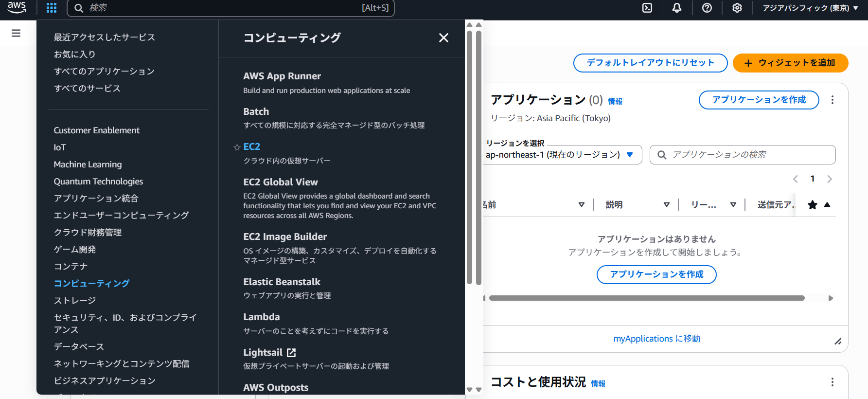The height and width of the screenshot is (399, 868).
Task: Open Elastic Beanstalk service
Action: tap(282, 282)
